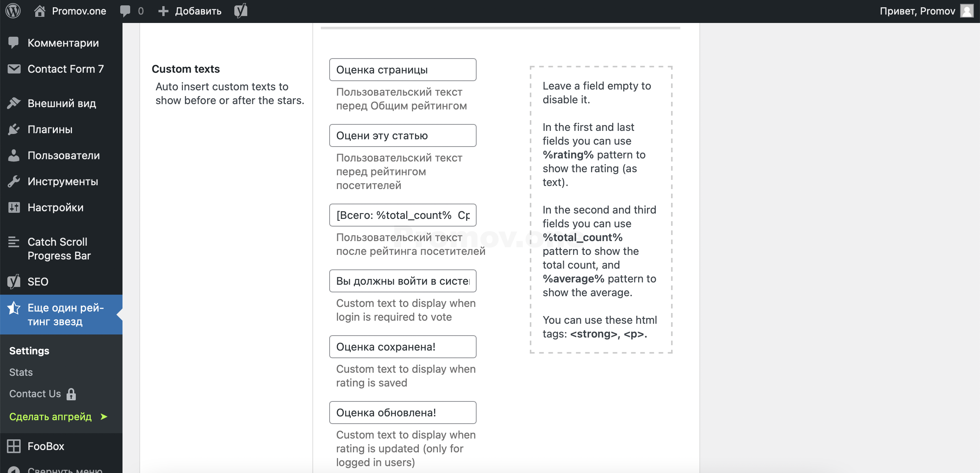Open Users (Пользователи) sidebar icon
The width and height of the screenshot is (980, 473).
point(14,155)
